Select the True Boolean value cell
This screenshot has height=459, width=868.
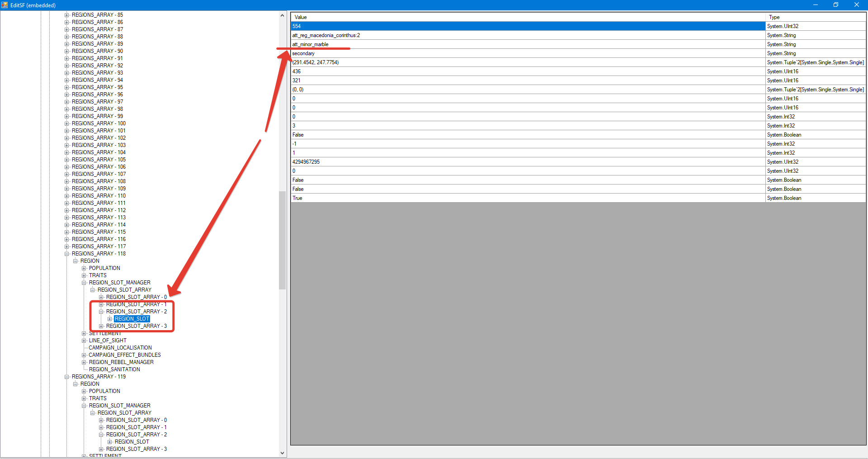pos(528,198)
